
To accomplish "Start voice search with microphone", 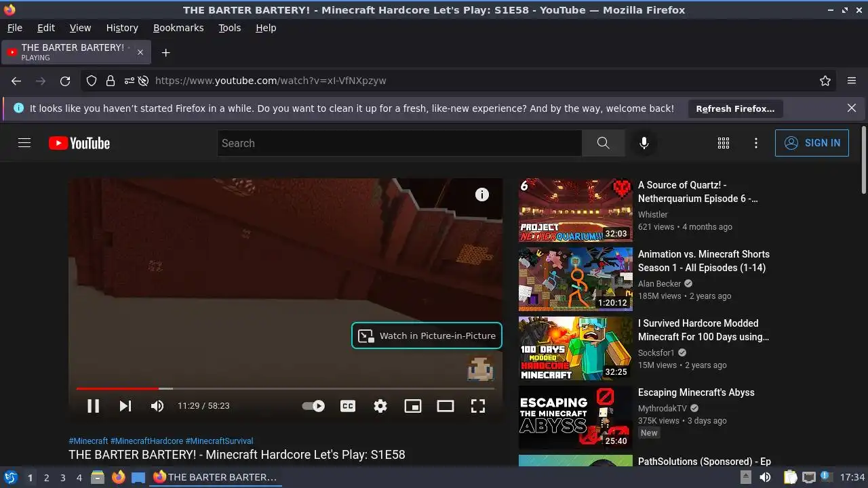I will tap(644, 143).
